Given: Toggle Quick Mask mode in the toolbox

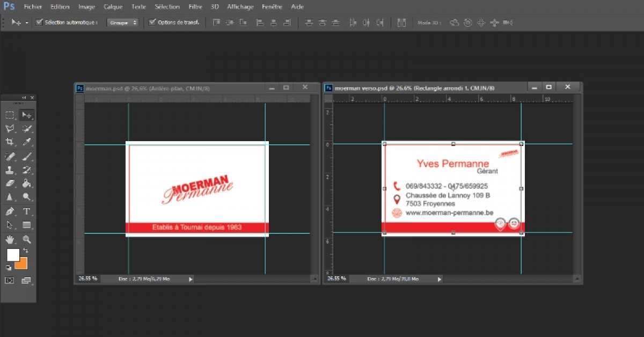Looking at the screenshot, I should [x=10, y=280].
